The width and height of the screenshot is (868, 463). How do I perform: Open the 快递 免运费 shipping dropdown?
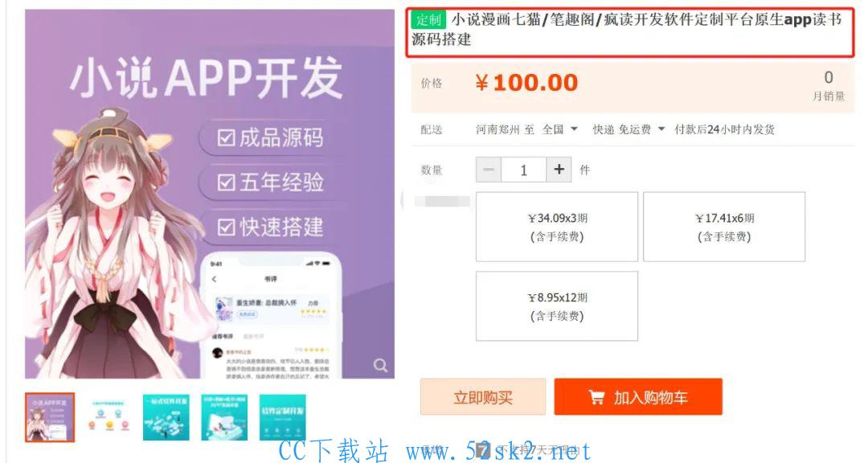coord(628,129)
